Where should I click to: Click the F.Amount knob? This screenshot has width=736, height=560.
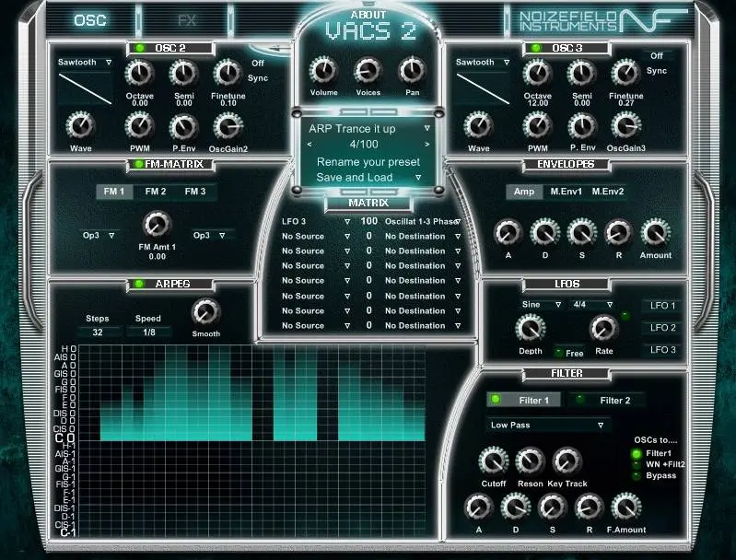(625, 507)
